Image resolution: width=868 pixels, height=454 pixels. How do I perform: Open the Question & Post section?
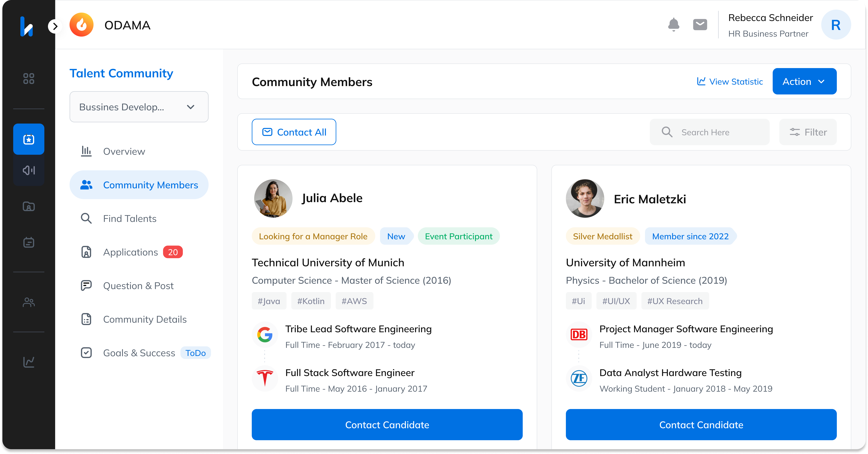138,285
